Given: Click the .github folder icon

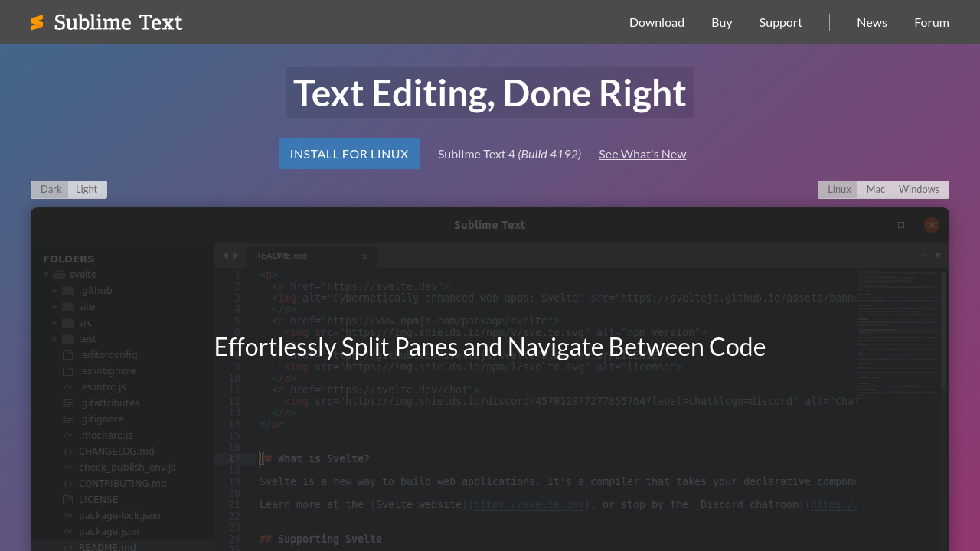Looking at the screenshot, I should (x=68, y=291).
